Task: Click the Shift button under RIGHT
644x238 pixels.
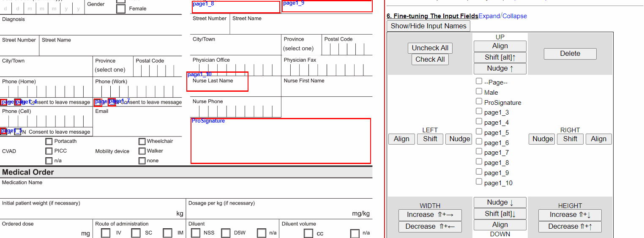Action: click(570, 139)
